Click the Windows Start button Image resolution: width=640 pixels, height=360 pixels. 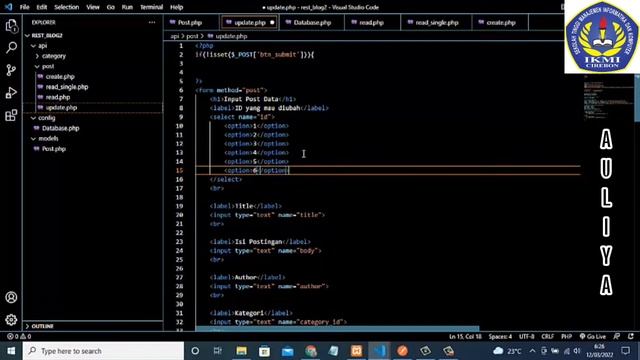11,351
